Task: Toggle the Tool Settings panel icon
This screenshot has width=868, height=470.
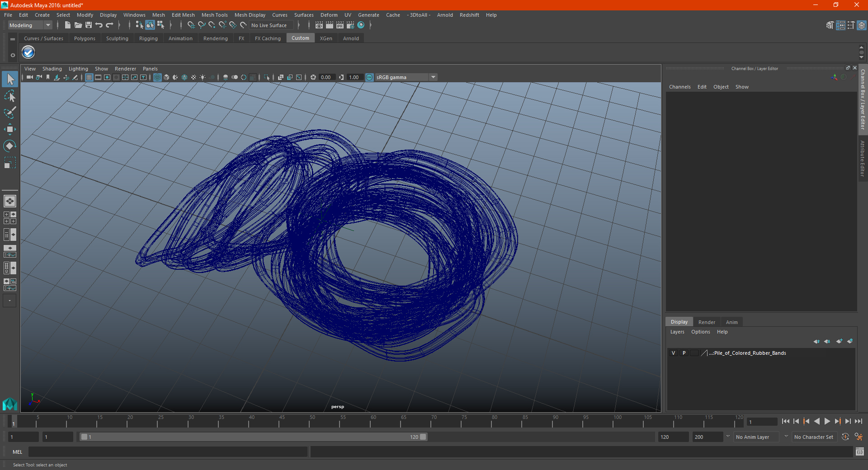Action: point(851,25)
